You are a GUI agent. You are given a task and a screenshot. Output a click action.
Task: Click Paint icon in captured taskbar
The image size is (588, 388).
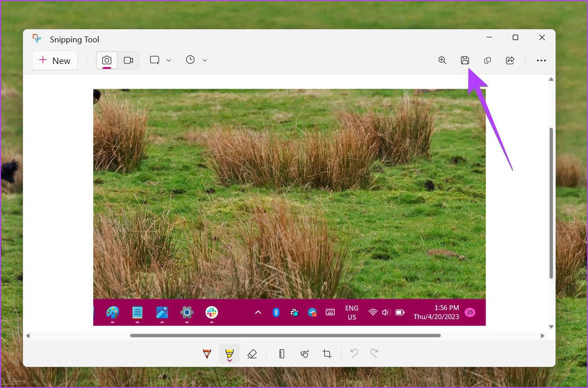pos(113,312)
